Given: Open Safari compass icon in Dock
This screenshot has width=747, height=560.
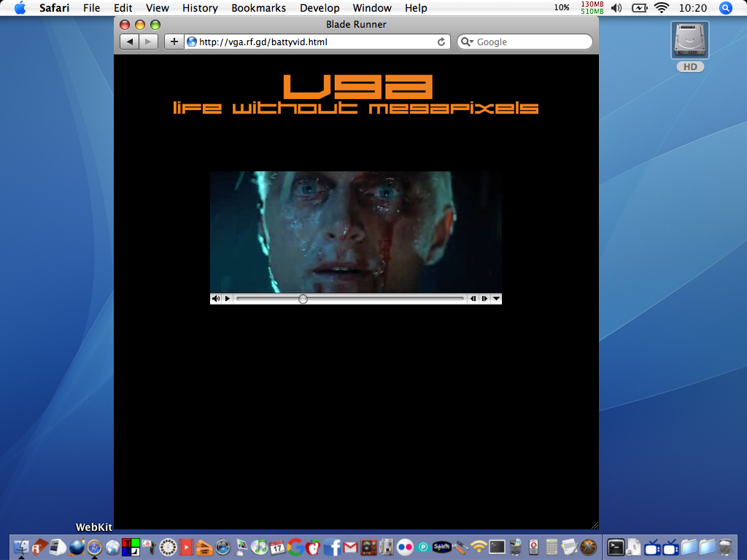Looking at the screenshot, I should (x=94, y=547).
